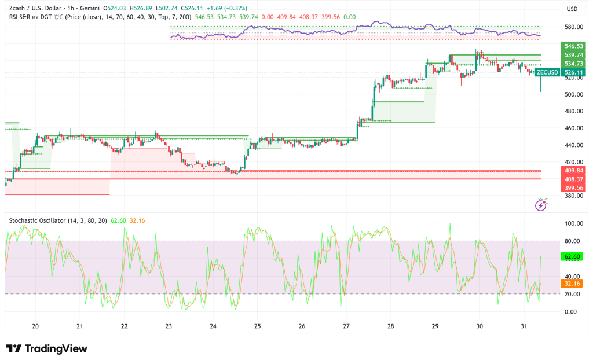Click the red 409.84 price label
The width and height of the screenshot is (593, 364).
tap(573, 170)
